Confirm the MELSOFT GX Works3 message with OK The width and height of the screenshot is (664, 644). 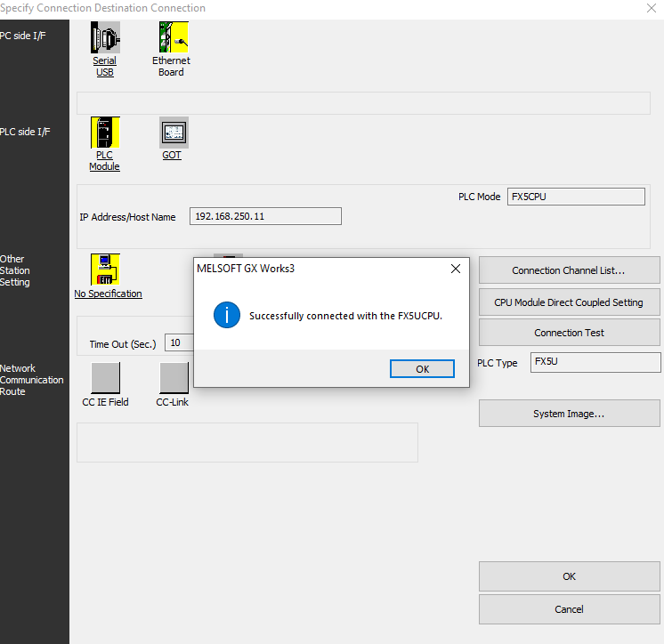422,369
